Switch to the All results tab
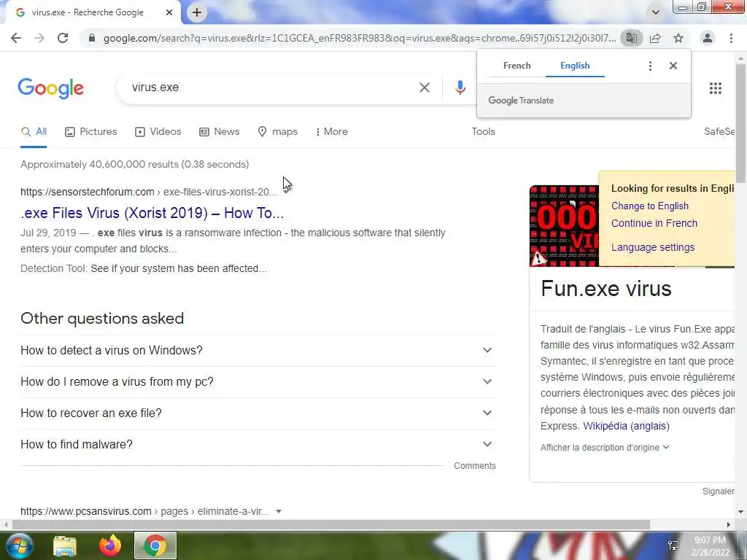The image size is (747, 560). click(x=34, y=132)
